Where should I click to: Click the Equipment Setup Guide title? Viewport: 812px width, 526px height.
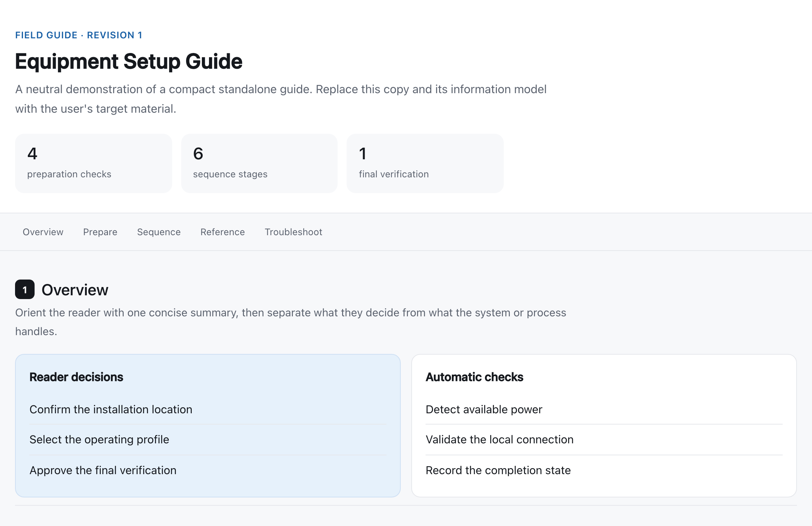129,61
